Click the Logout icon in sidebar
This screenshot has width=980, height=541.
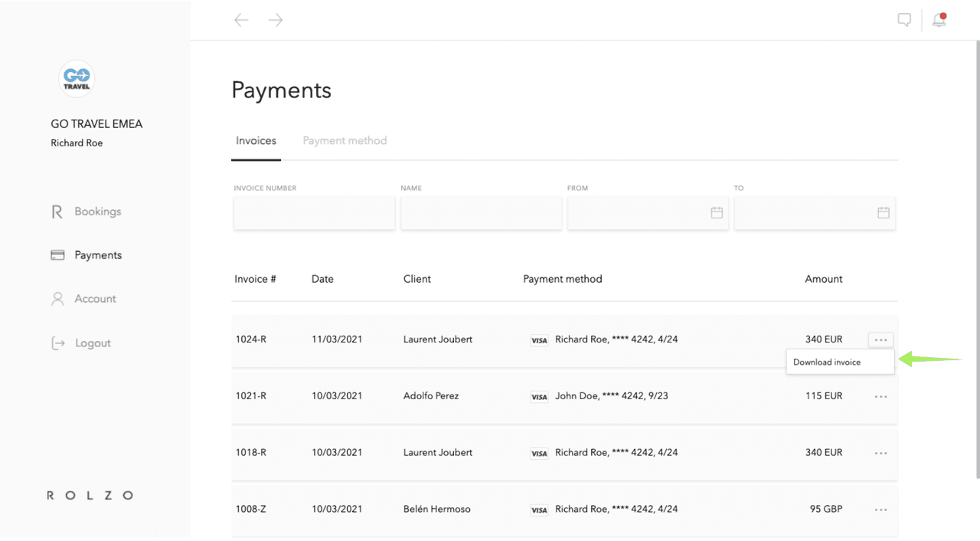tap(58, 343)
